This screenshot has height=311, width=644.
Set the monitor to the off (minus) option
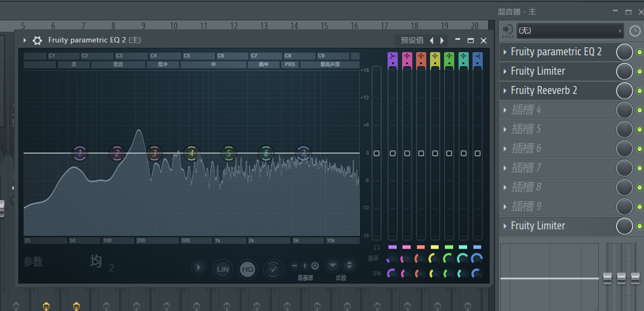click(294, 265)
